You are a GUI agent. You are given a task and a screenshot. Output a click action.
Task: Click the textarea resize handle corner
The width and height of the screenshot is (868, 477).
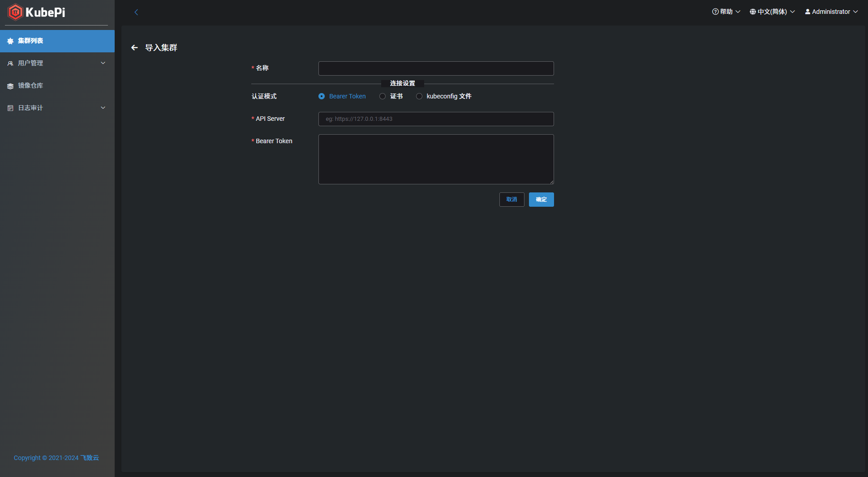552,182
